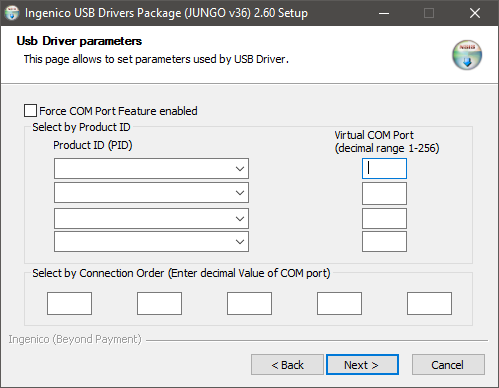Open the second Product ID dropdown
This screenshot has height=388, width=499.
[151, 192]
